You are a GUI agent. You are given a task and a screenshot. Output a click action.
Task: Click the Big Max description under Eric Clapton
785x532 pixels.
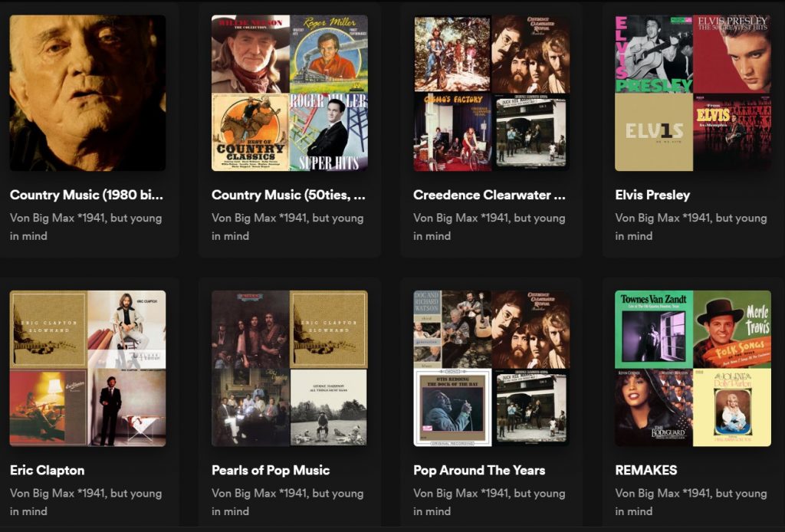point(86,502)
